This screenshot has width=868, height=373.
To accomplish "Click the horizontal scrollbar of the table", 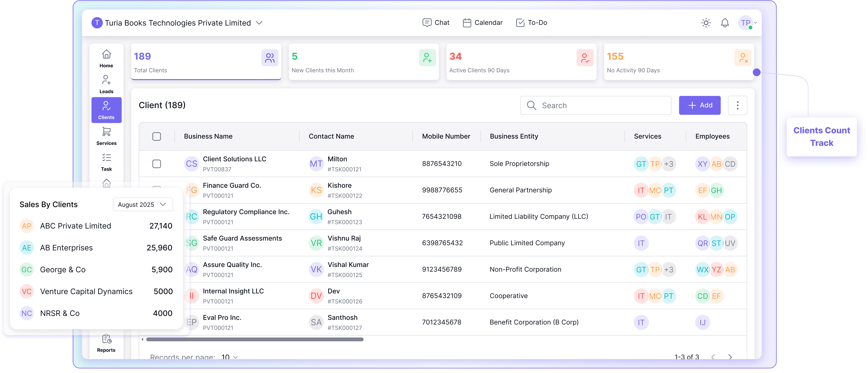I will coord(255,339).
